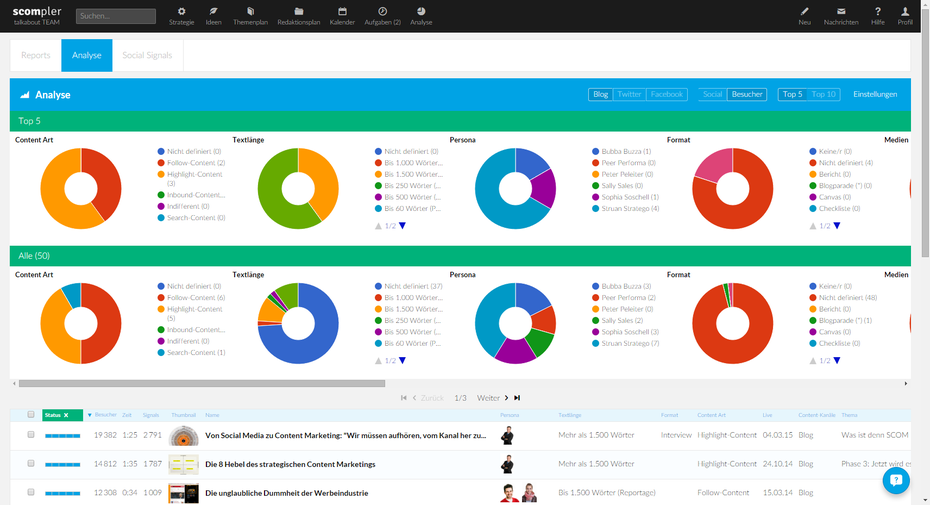This screenshot has height=505, width=930.
Task: Tick checkbox for Die 8 Hebel row
Action: point(31,463)
